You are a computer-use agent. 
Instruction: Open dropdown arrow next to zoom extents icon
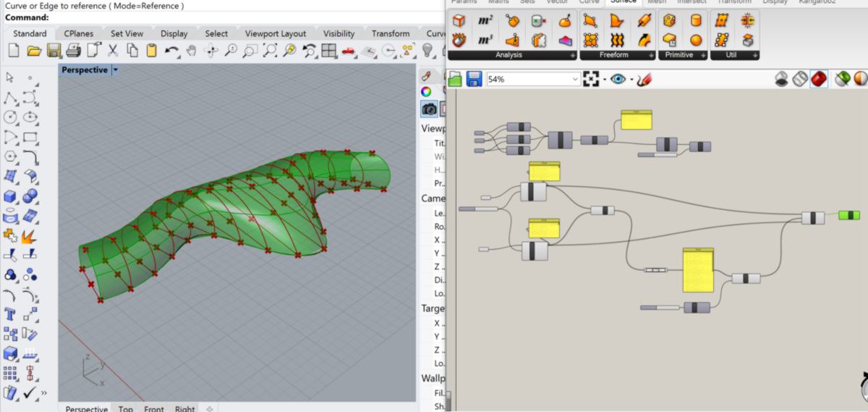click(604, 80)
